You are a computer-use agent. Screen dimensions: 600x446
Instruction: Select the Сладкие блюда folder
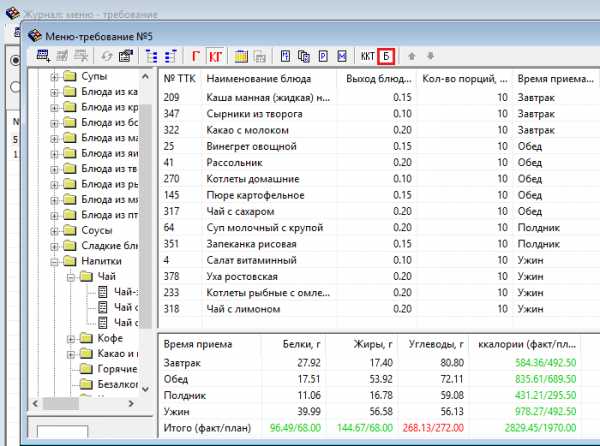click(110, 246)
